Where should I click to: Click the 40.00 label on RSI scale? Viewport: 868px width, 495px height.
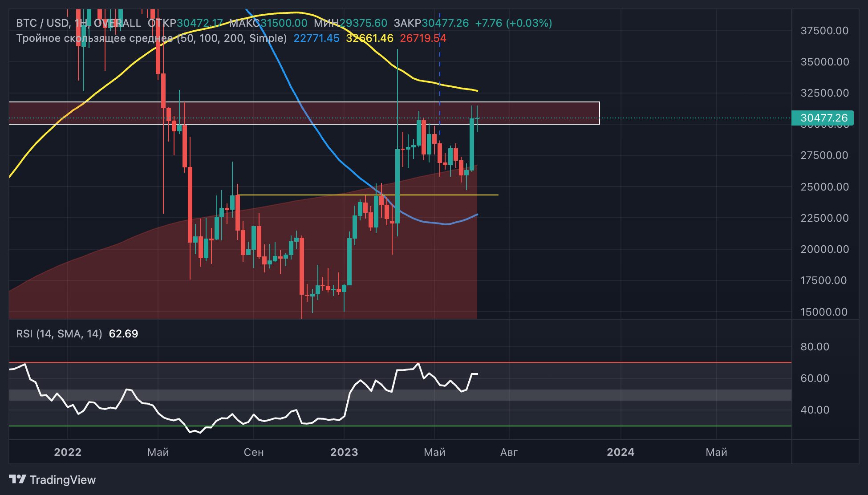click(x=815, y=410)
